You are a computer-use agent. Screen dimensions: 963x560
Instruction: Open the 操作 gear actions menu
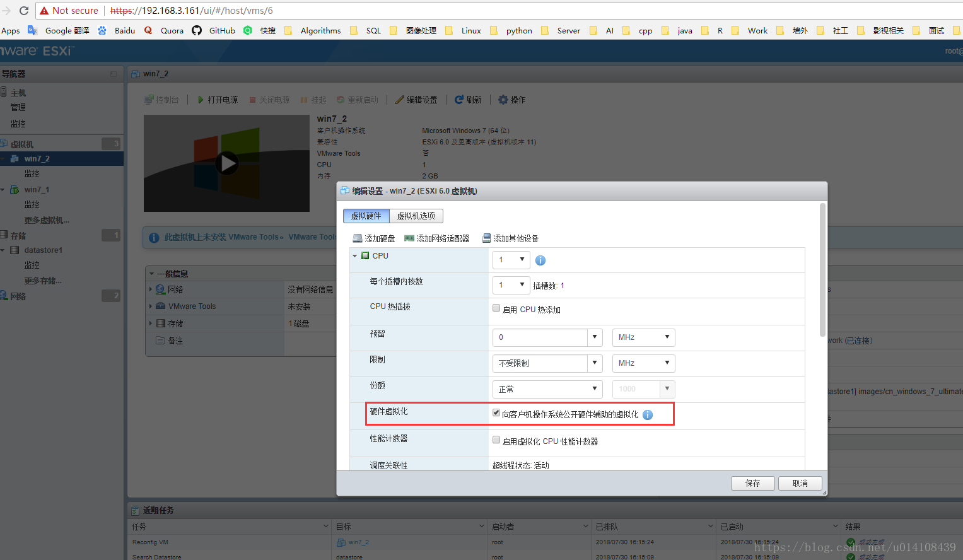[511, 100]
